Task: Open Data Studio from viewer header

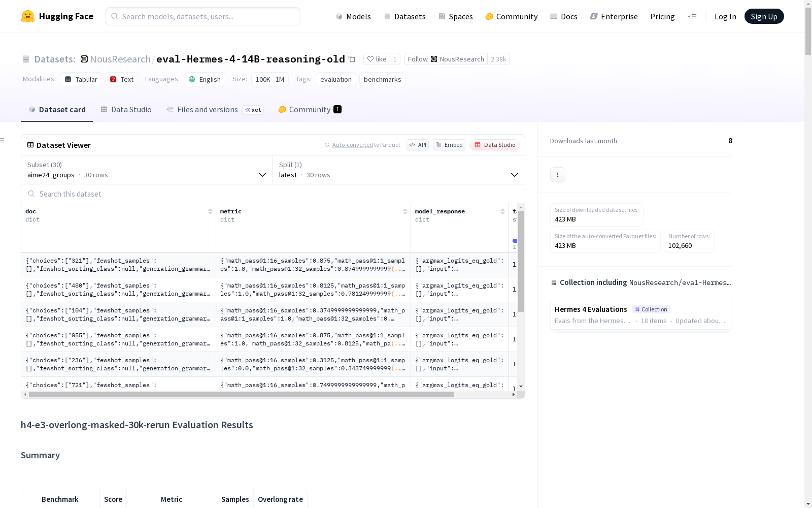Action: tap(494, 145)
